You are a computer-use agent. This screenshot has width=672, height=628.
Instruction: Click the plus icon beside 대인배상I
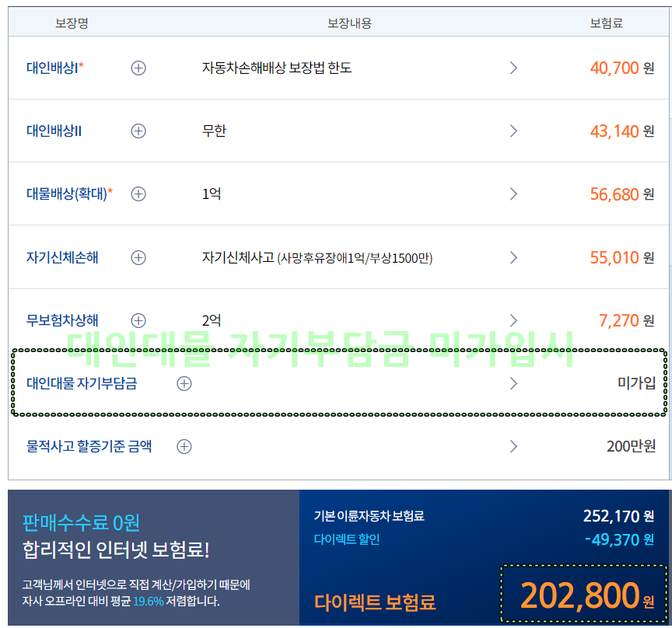click(138, 68)
